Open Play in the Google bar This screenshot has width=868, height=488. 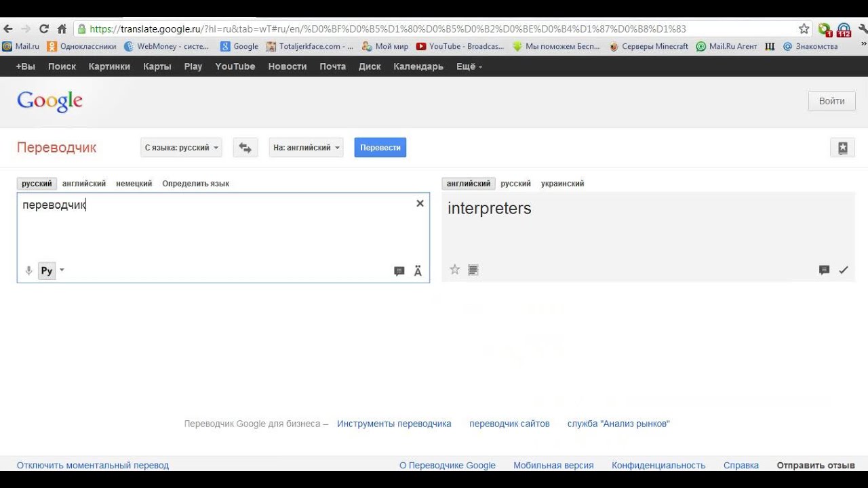193,66
